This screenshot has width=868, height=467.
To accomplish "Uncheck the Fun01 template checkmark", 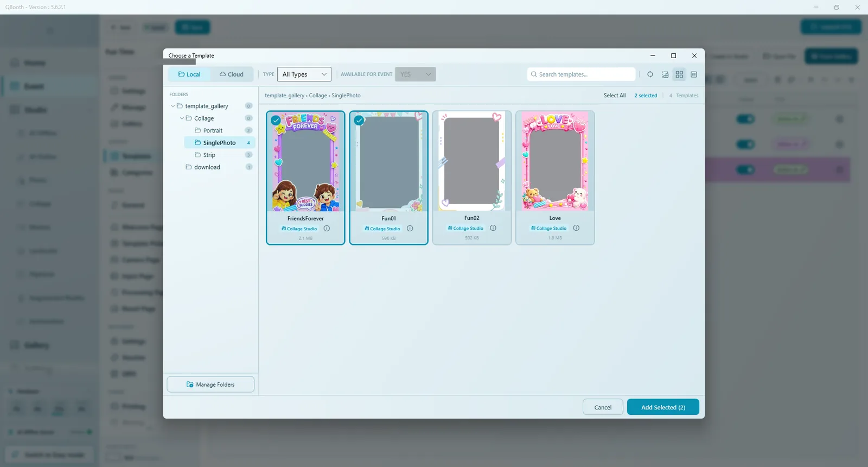I will (359, 121).
